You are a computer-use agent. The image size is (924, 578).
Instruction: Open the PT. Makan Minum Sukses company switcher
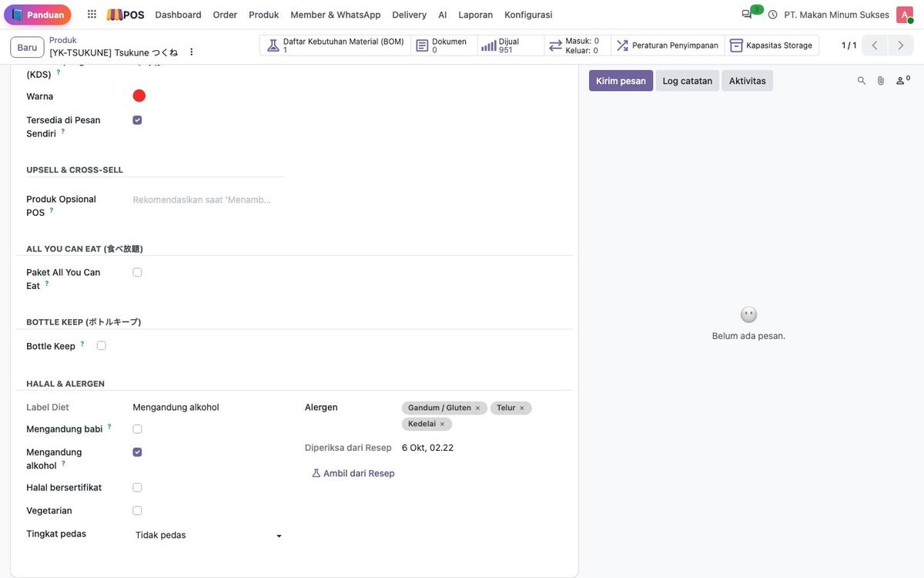point(836,15)
